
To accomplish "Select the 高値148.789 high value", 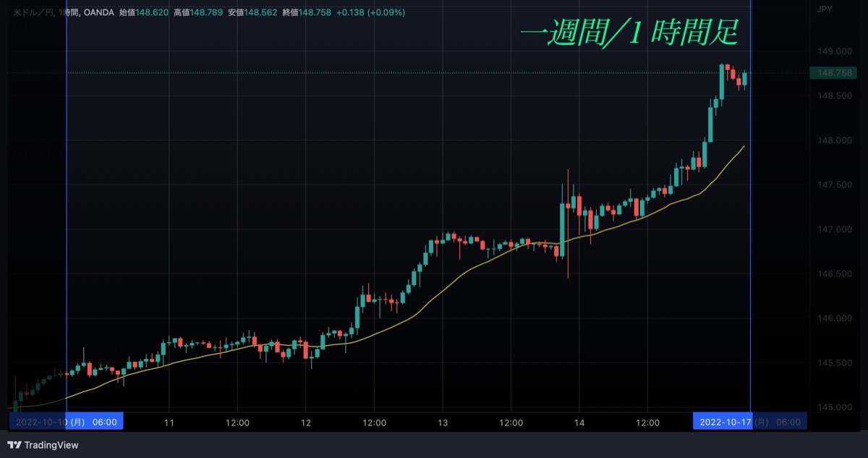I will 198,12.
